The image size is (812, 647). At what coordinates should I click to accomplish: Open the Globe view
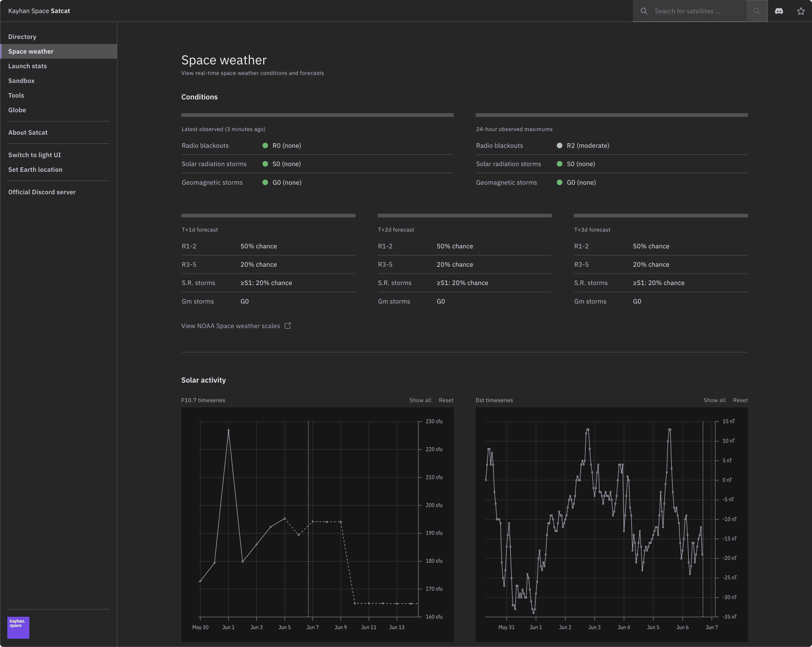pyautogui.click(x=17, y=110)
